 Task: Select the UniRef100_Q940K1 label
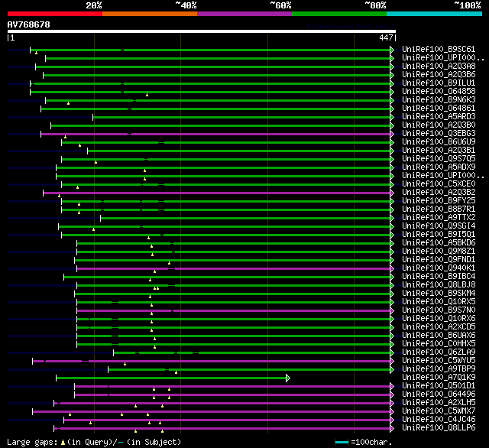click(439, 268)
